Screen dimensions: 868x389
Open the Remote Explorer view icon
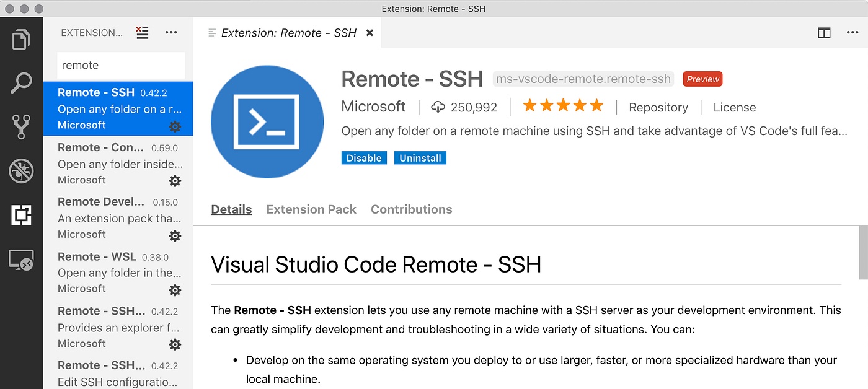pos(21,260)
